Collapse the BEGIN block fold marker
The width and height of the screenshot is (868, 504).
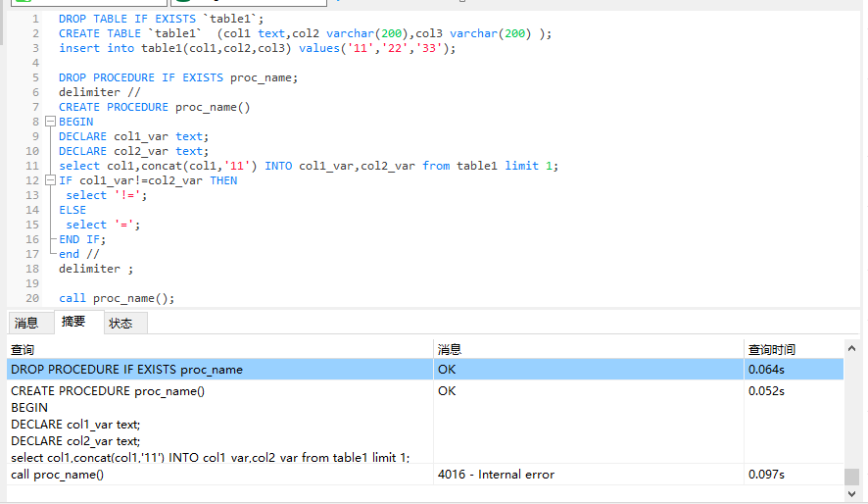[50, 122]
